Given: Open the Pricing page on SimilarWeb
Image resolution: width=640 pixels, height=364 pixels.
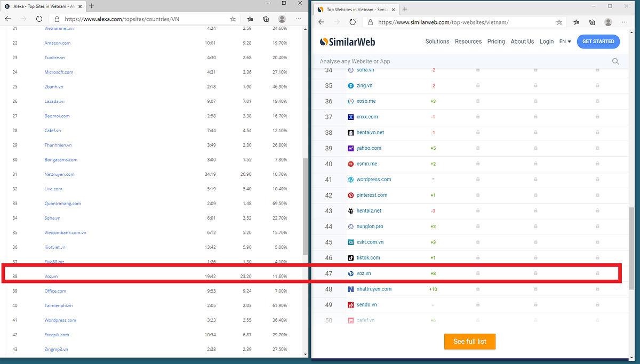Looking at the screenshot, I should tap(496, 42).
